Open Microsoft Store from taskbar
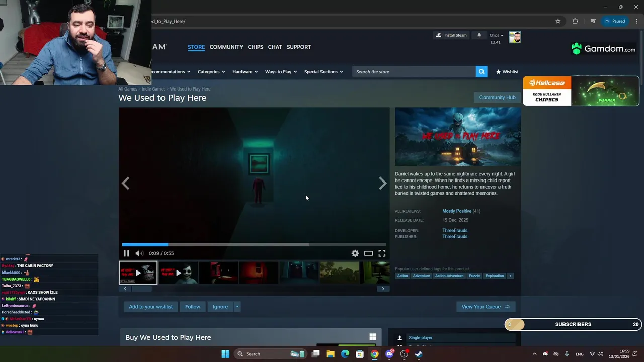 (x=360, y=354)
